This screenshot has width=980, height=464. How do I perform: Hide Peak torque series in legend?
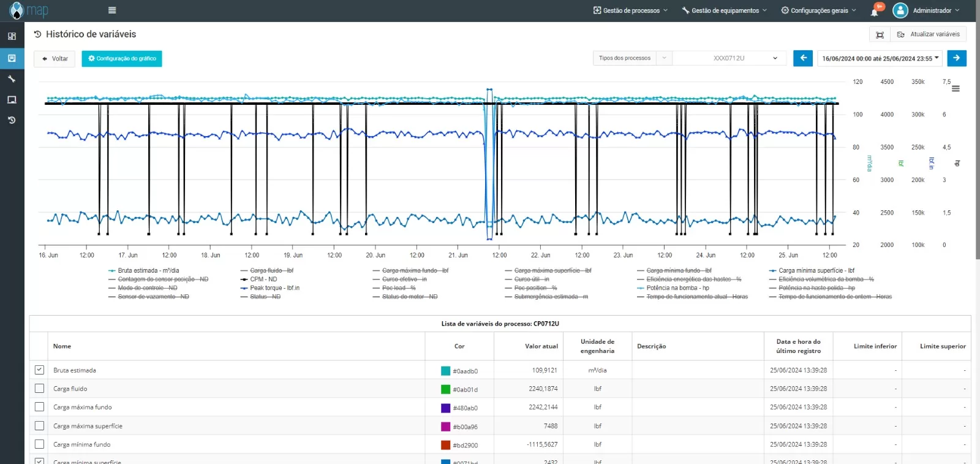270,288
